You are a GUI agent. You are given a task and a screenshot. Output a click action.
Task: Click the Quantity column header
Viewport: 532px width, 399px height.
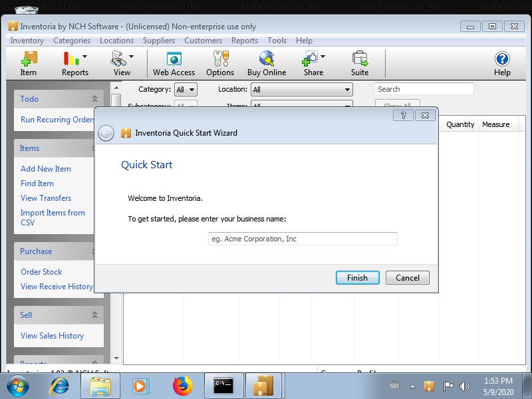click(x=460, y=124)
